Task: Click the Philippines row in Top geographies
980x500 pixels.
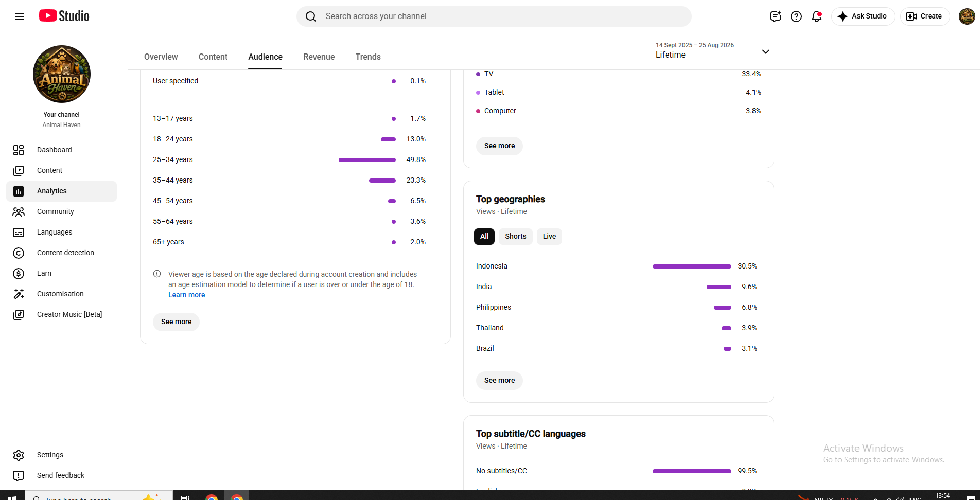Action: tap(617, 308)
